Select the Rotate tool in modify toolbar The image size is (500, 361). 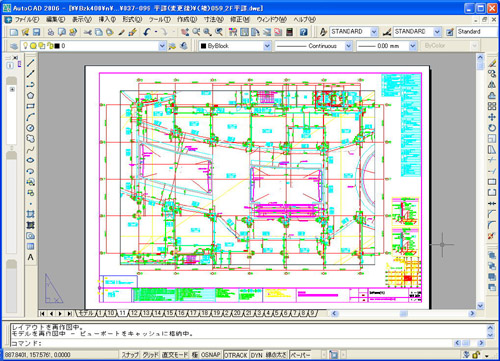click(x=492, y=128)
